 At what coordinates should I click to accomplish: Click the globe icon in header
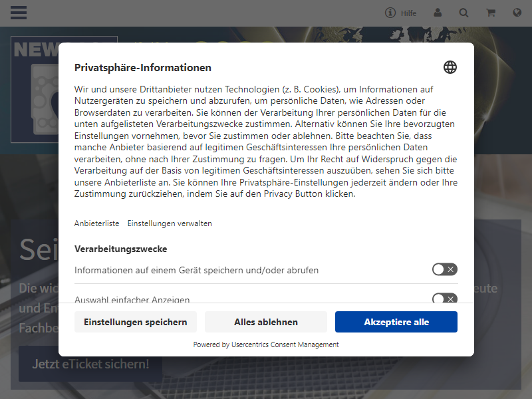click(x=517, y=13)
